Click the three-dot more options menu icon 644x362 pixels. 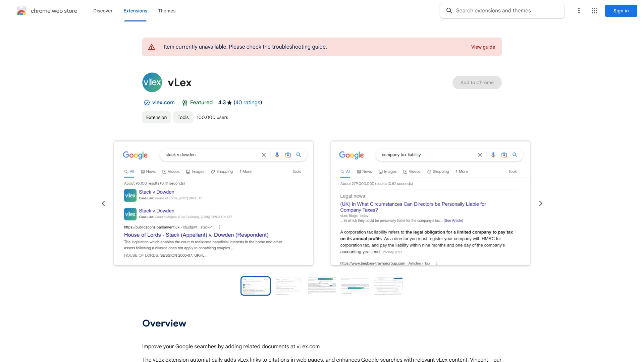tap(579, 11)
